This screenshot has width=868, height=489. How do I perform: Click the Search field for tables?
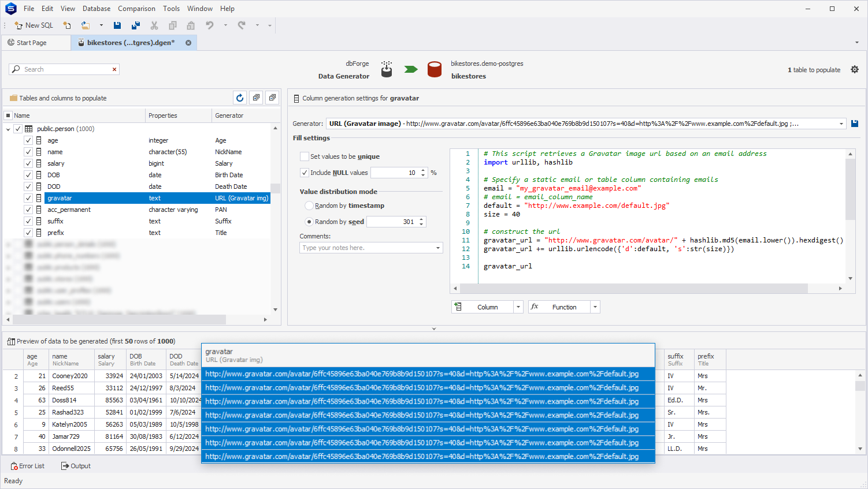point(64,69)
